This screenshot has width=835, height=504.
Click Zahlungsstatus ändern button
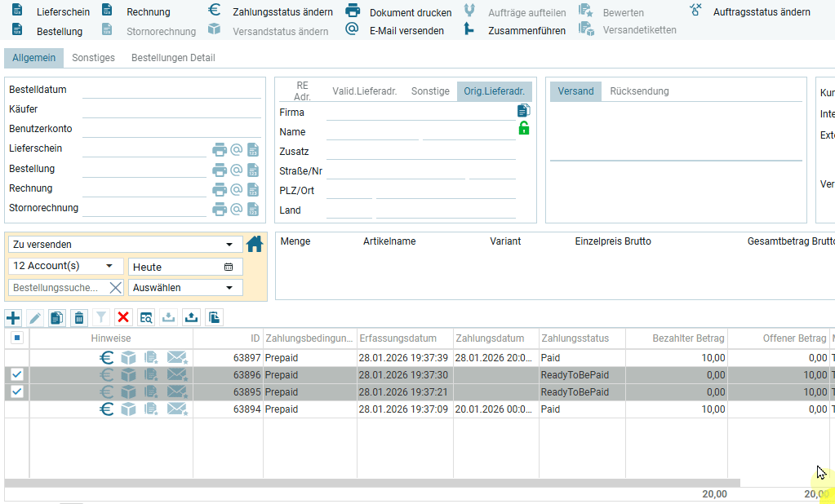[x=272, y=12]
